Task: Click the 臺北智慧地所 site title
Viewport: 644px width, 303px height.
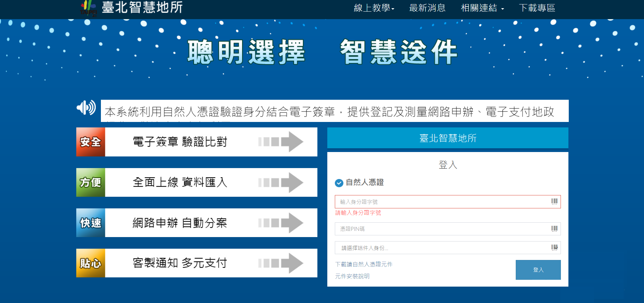Action: (x=142, y=8)
